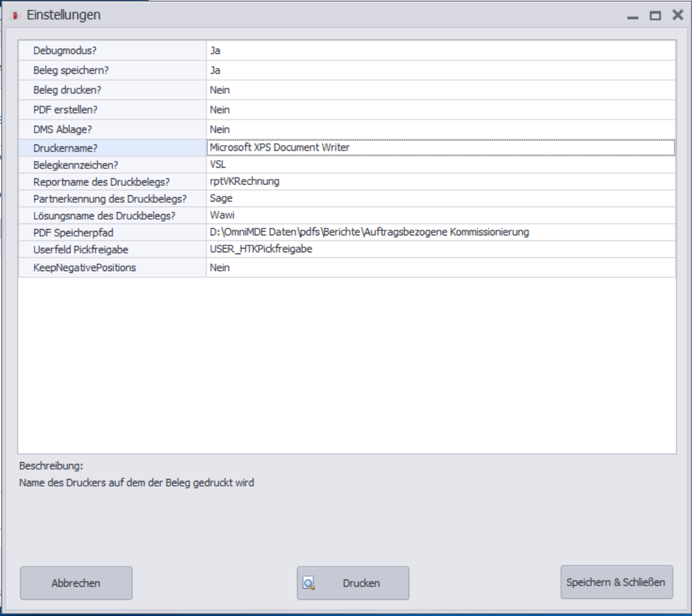Edit the rptVKRechnung report name field

tap(440, 182)
